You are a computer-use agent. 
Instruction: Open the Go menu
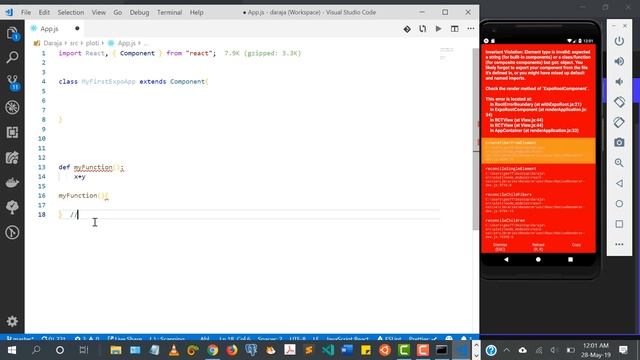[x=118, y=12]
